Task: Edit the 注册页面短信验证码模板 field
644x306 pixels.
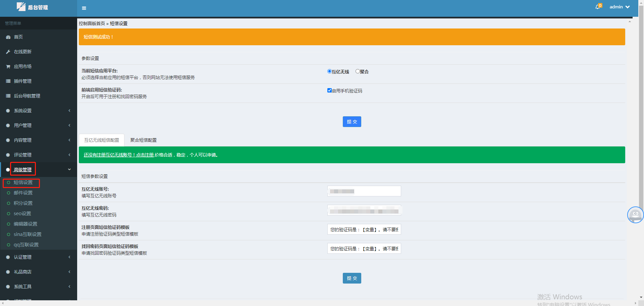Action: [x=364, y=229]
